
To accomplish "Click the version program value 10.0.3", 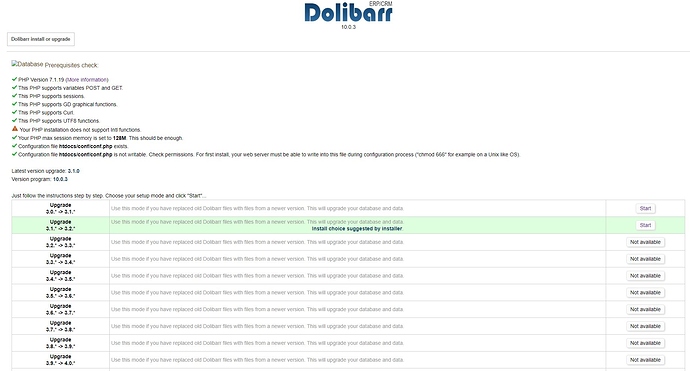I will [x=60, y=179].
